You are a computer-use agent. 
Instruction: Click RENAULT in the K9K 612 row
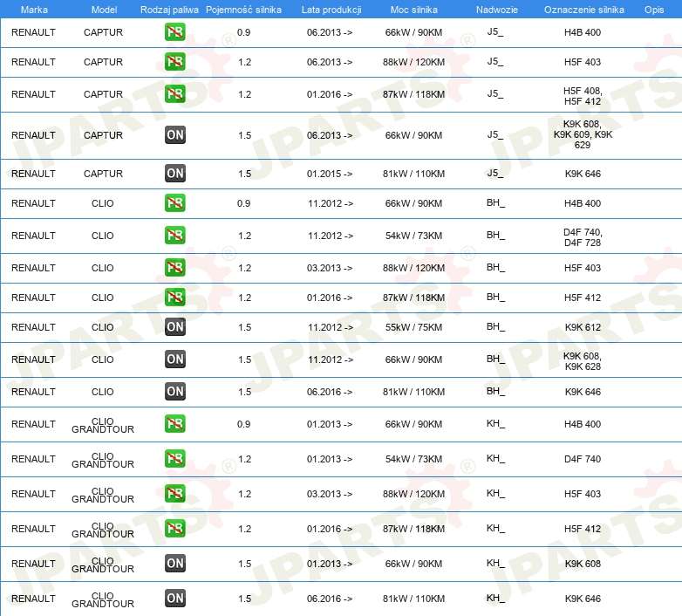[x=33, y=327]
